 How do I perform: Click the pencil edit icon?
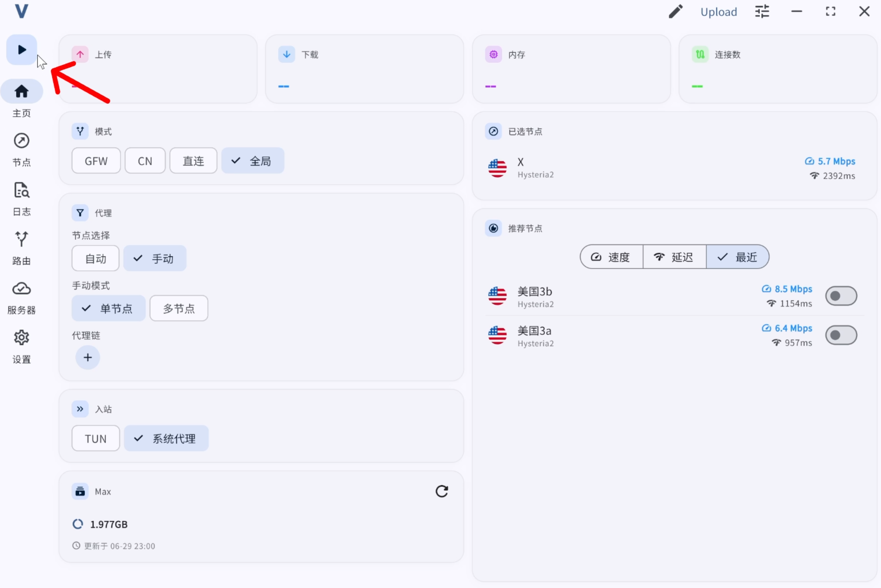pyautogui.click(x=676, y=11)
